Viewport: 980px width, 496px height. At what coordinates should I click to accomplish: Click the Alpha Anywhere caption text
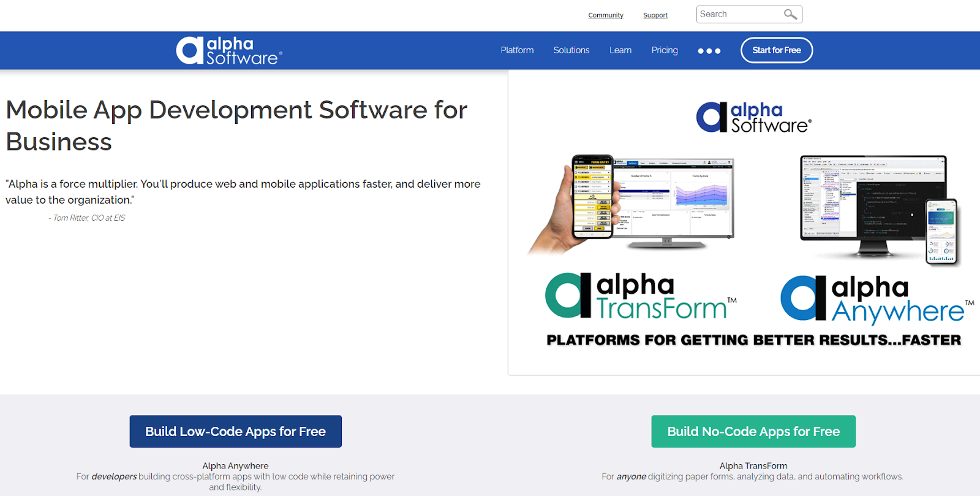[235, 466]
